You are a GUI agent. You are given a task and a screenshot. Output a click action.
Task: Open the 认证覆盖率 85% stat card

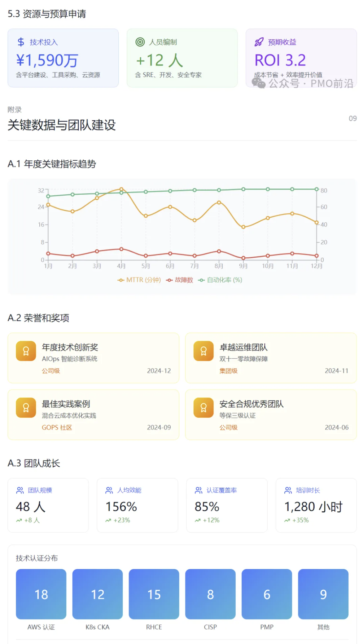pos(227,505)
